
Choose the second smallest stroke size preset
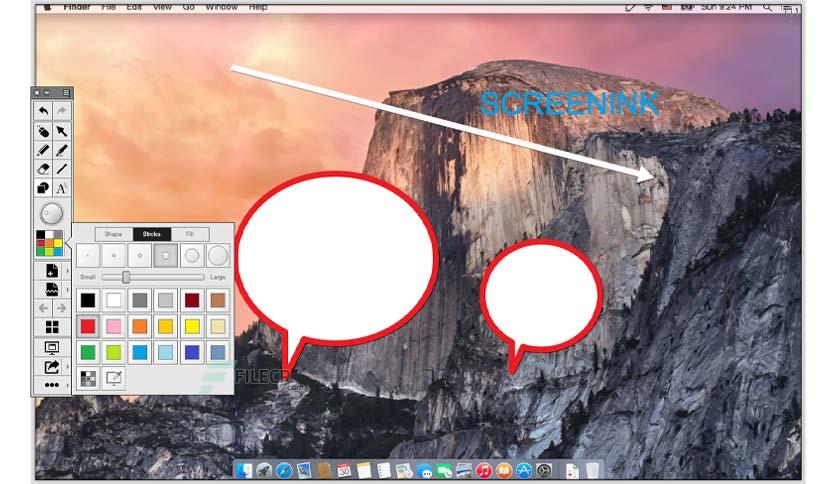(x=114, y=256)
